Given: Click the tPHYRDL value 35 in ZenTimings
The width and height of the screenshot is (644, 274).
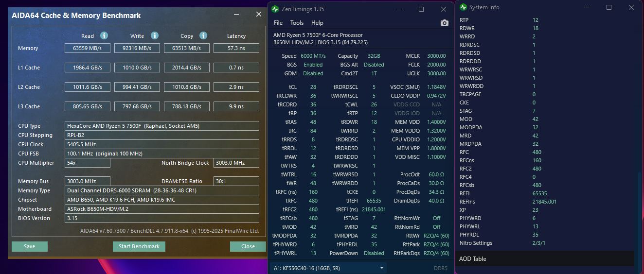Looking at the screenshot, I should [374, 244].
